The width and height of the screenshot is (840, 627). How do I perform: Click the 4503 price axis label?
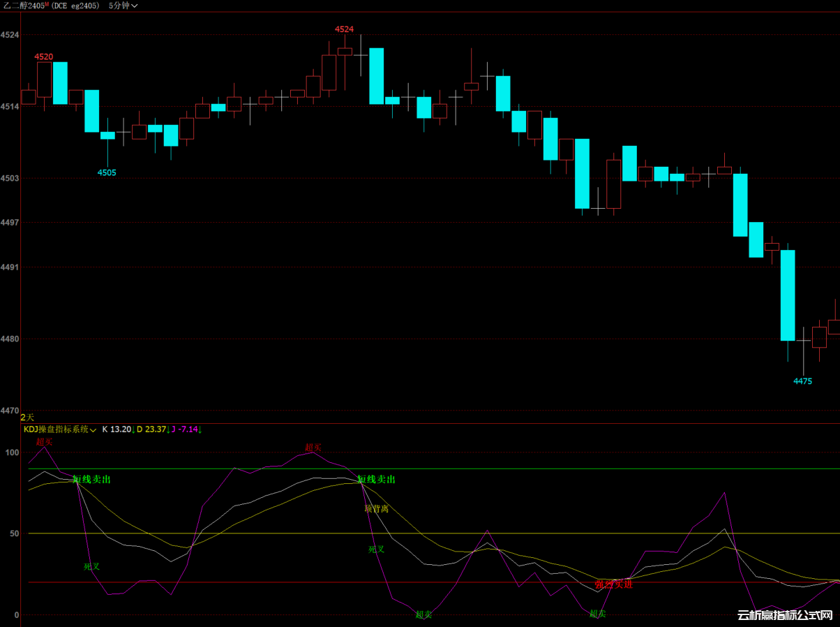10,178
